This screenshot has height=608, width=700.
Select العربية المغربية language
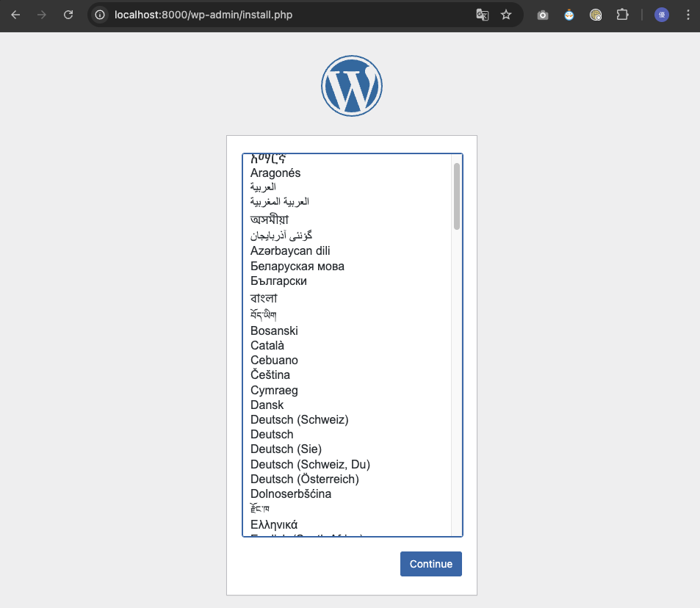coord(347,202)
